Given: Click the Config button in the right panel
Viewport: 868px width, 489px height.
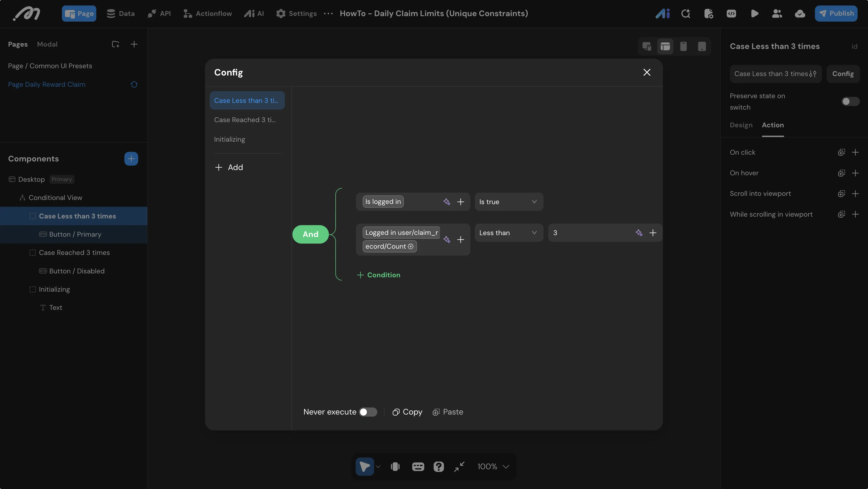Looking at the screenshot, I should click(x=843, y=74).
